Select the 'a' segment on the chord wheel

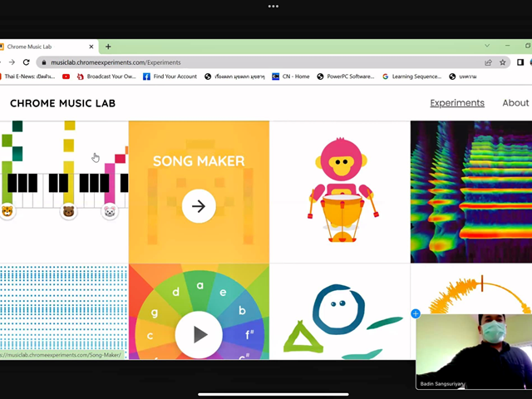click(x=200, y=286)
